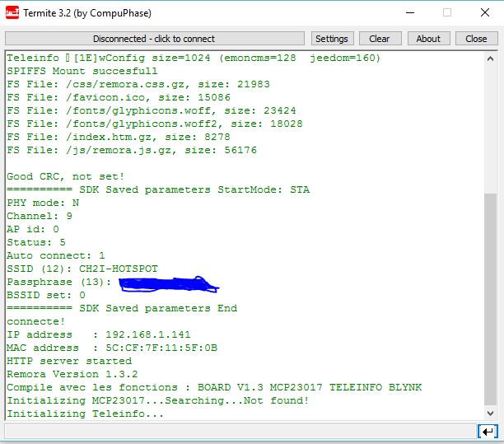Screen dimensions: 504x444
Task: Click the 'connecte!' line
Action: point(36,321)
